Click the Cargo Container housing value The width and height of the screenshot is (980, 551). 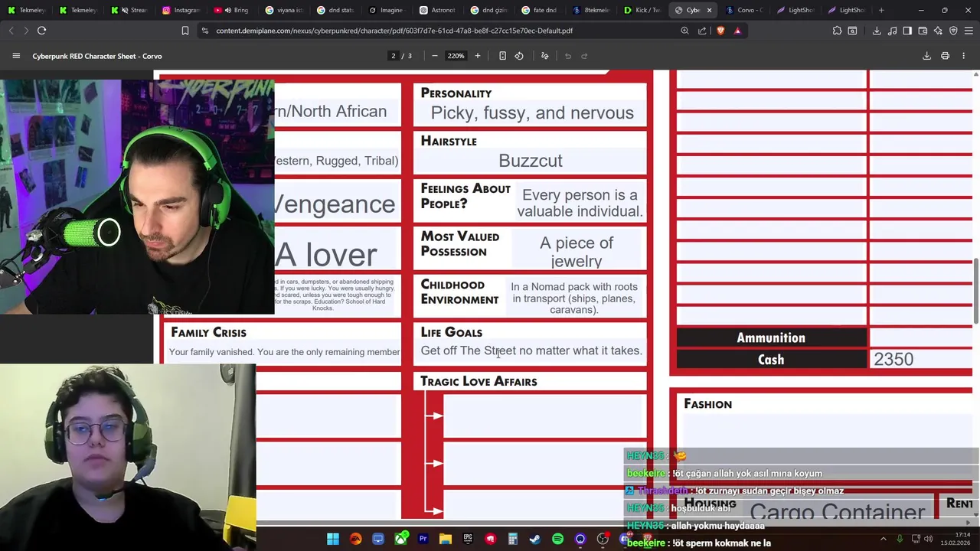point(838,512)
